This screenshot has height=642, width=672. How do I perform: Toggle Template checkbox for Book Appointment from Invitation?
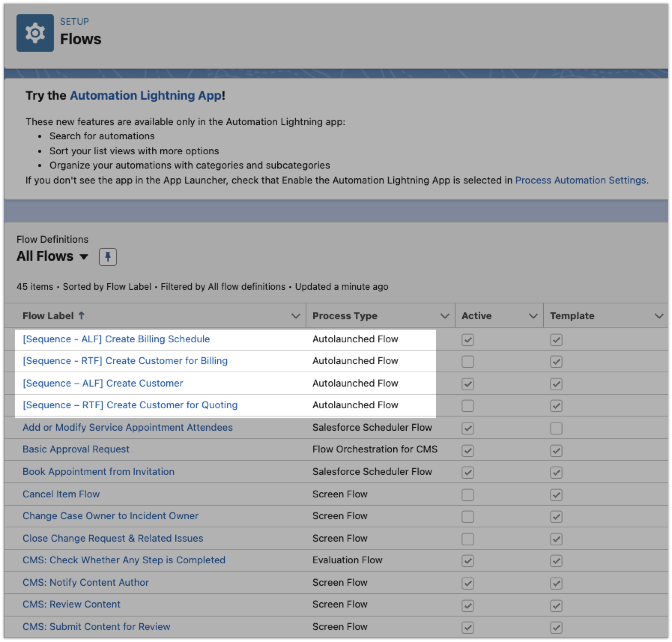coord(556,472)
